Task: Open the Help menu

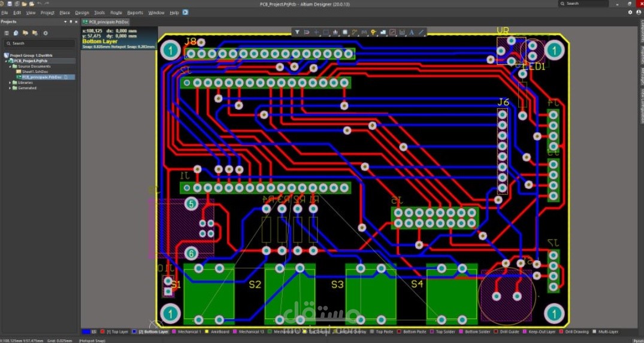Action: [x=174, y=13]
